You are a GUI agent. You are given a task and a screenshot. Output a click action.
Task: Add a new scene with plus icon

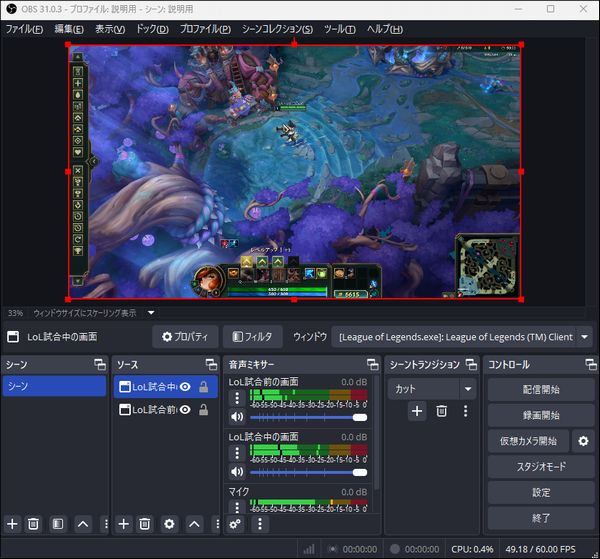pos(12,524)
